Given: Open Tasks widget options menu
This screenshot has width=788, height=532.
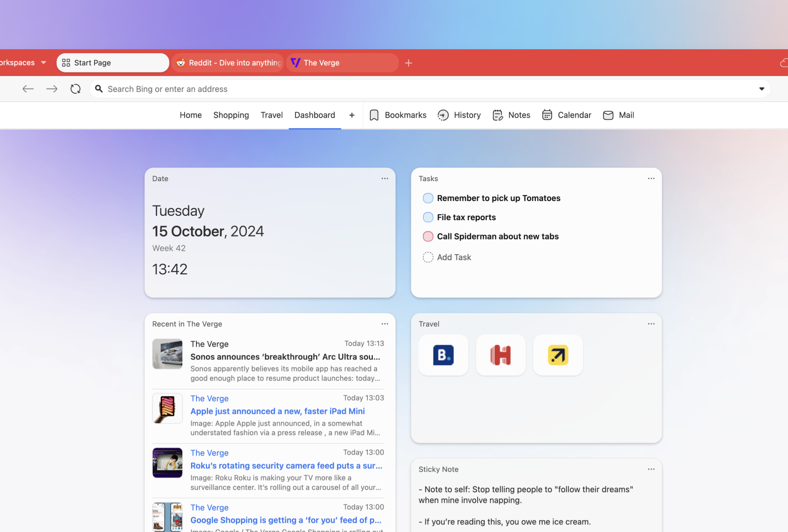Looking at the screenshot, I should 651,178.
